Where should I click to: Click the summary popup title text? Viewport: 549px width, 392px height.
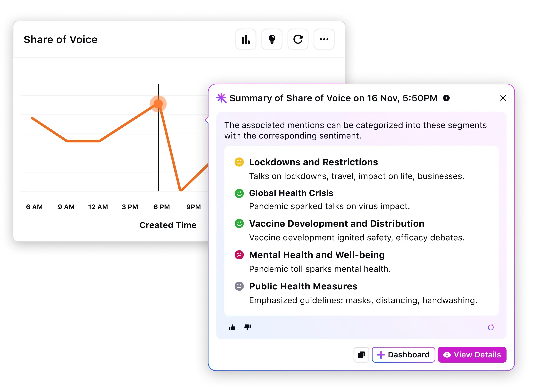click(x=333, y=98)
